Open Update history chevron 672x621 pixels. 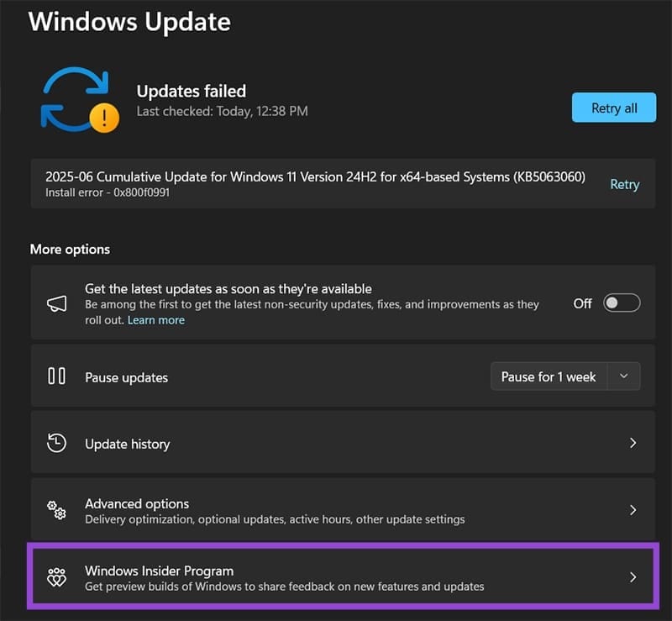click(x=633, y=443)
